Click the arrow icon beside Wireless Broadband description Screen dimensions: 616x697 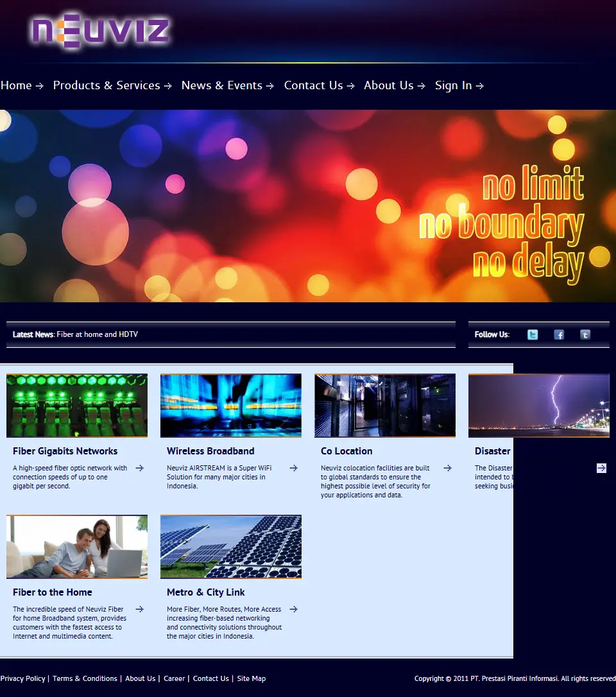(293, 468)
